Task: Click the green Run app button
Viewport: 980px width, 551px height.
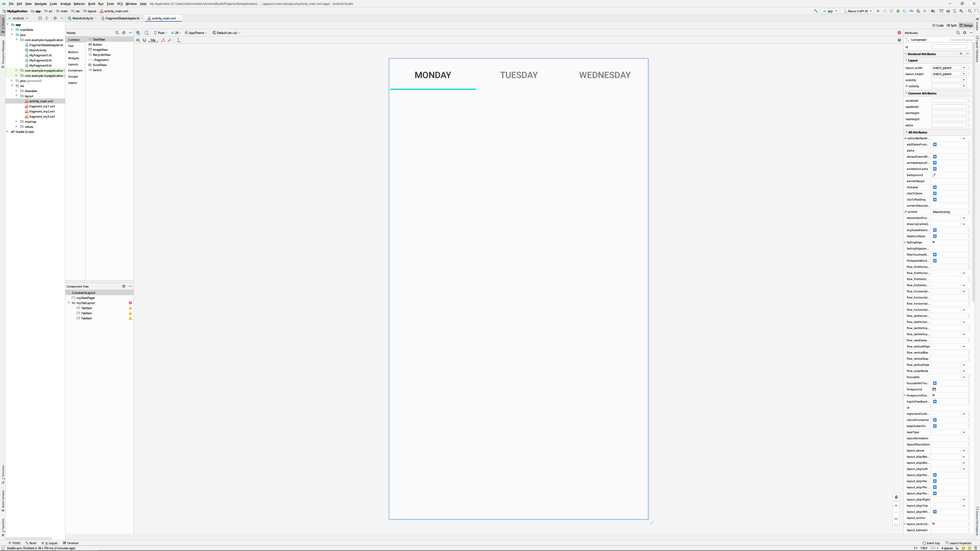Action: click(878, 11)
